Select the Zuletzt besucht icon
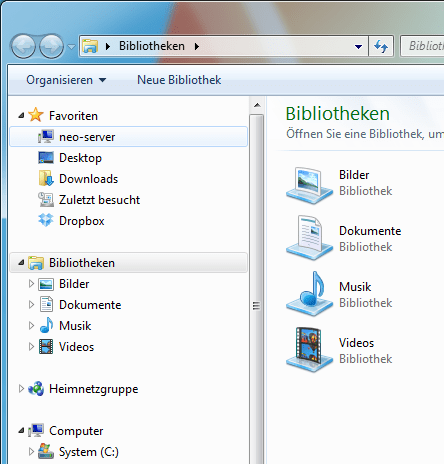Image resolution: width=444 pixels, height=464 pixels. coord(46,200)
